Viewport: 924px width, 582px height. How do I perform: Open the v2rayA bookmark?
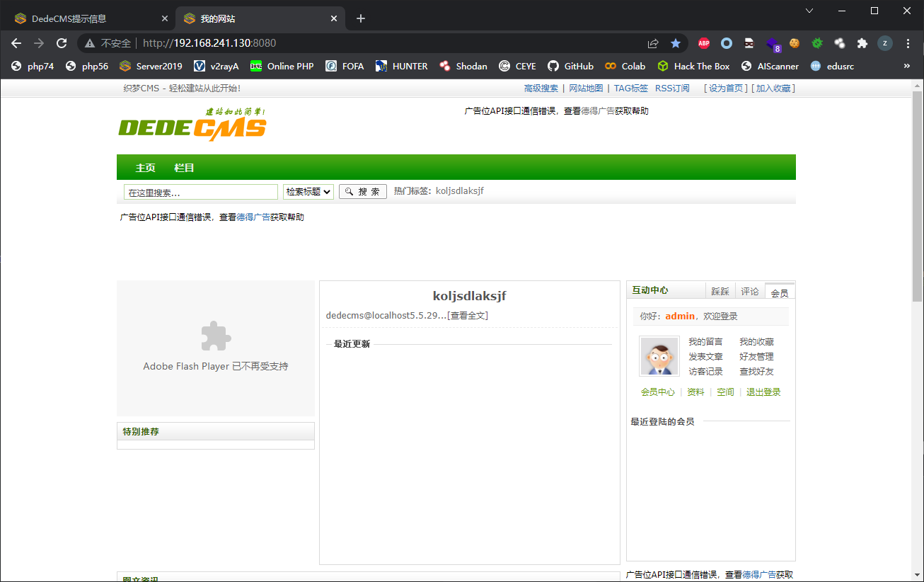[x=216, y=66]
